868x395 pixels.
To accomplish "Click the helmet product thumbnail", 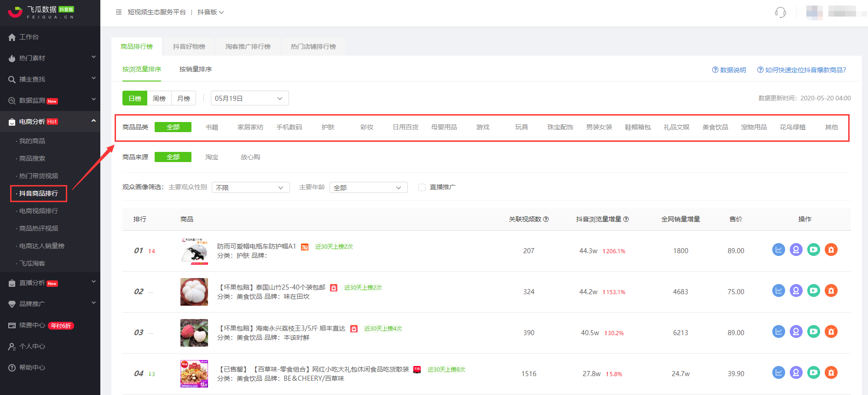I will [194, 251].
